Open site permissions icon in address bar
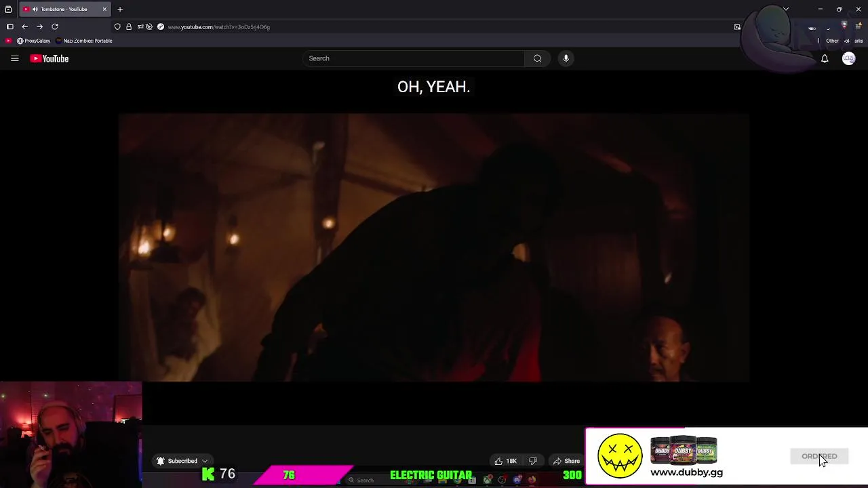868x488 pixels. [x=140, y=26]
